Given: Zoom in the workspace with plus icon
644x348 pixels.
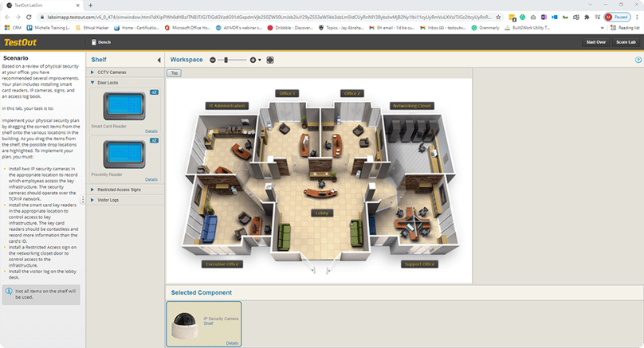Looking at the screenshot, I should tap(253, 60).
